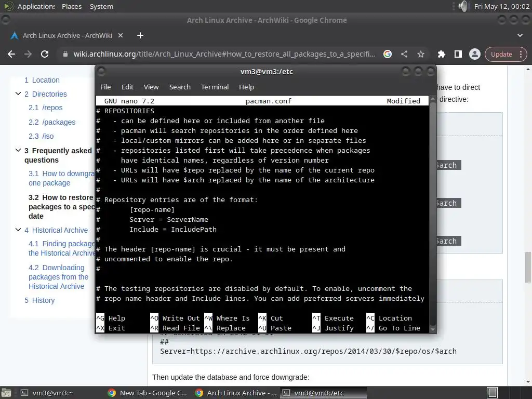Open terminal File menu
This screenshot has height=399, width=532.
click(x=105, y=87)
